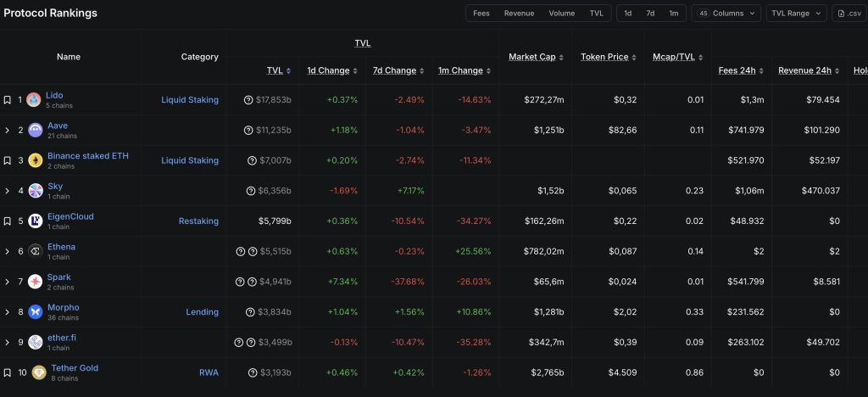Screen dimensions: 868x397
Task: Open the TVL Range dropdown
Action: 797,14
